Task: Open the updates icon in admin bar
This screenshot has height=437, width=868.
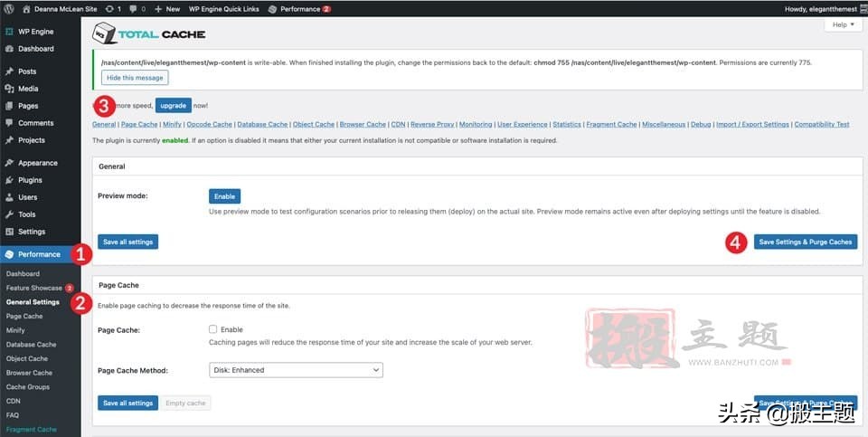Action: click(x=109, y=9)
